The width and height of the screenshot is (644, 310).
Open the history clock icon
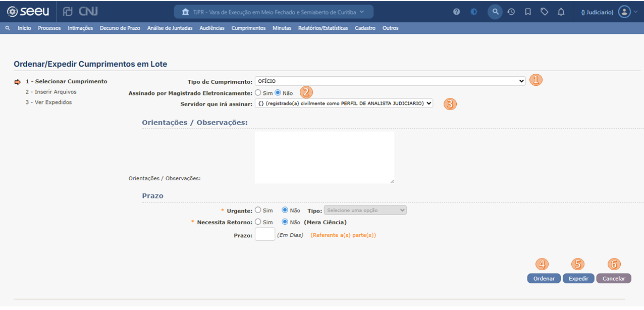(511, 12)
